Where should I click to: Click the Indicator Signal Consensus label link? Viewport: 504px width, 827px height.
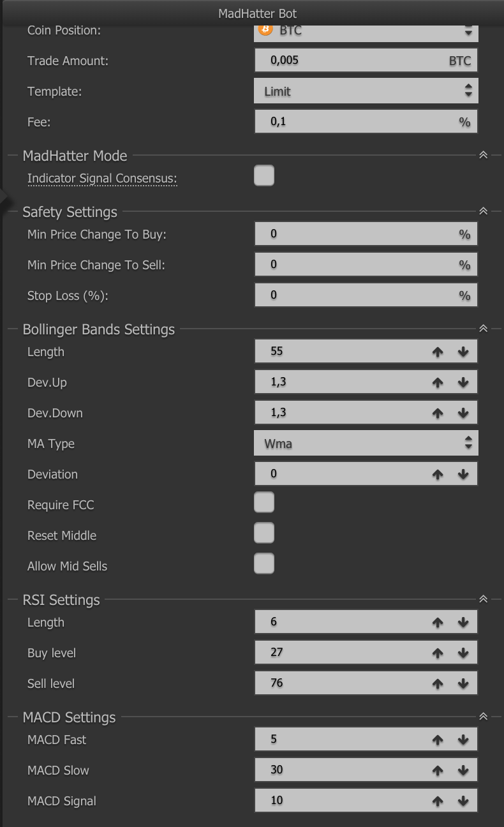102,179
